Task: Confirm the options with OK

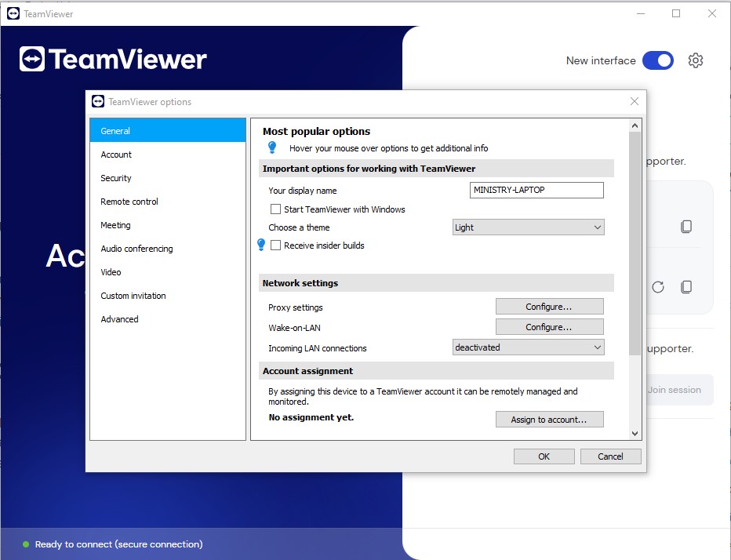Action: coord(544,456)
